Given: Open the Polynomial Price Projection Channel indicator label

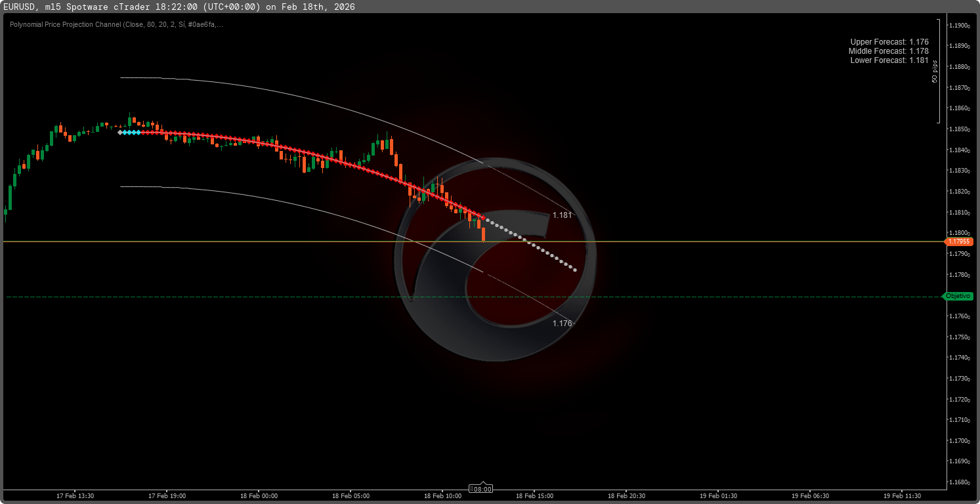Looking at the screenshot, I should tap(116, 25).
